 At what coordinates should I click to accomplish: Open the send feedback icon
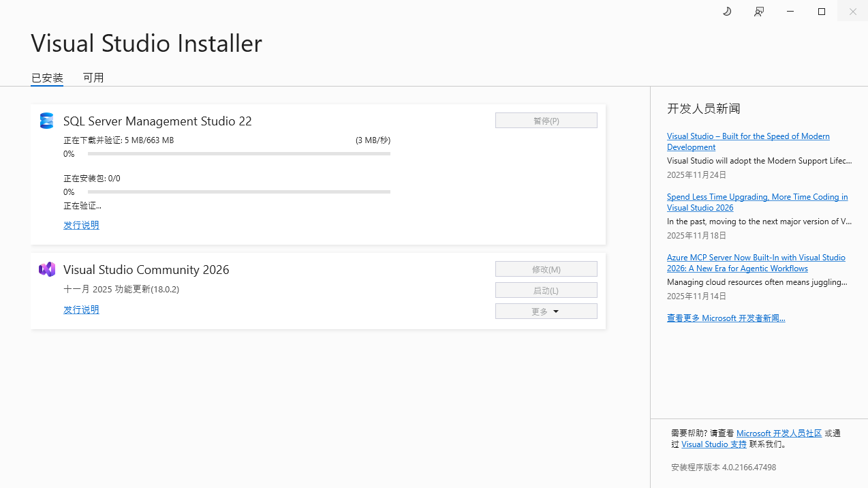click(758, 12)
